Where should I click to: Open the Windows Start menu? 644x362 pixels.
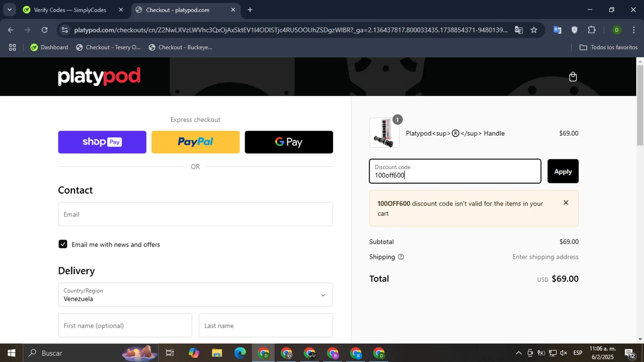(x=12, y=353)
